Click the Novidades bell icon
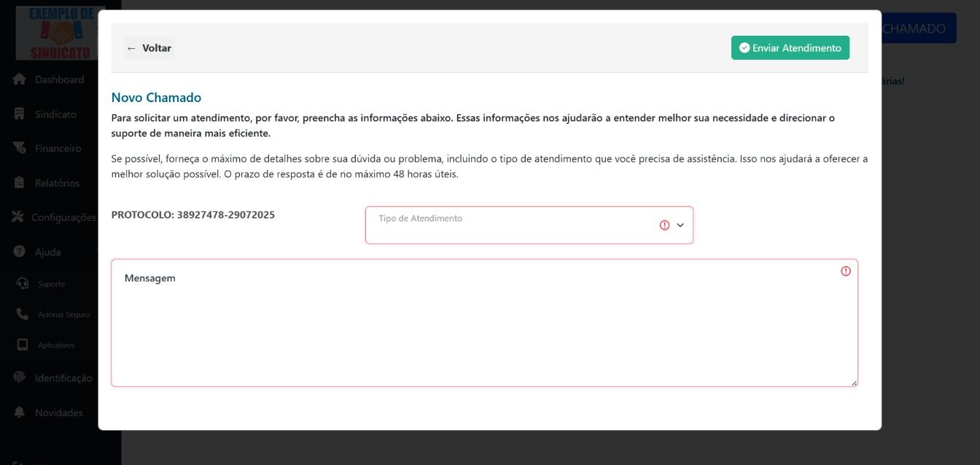Image resolution: width=980 pixels, height=465 pixels. [20, 412]
